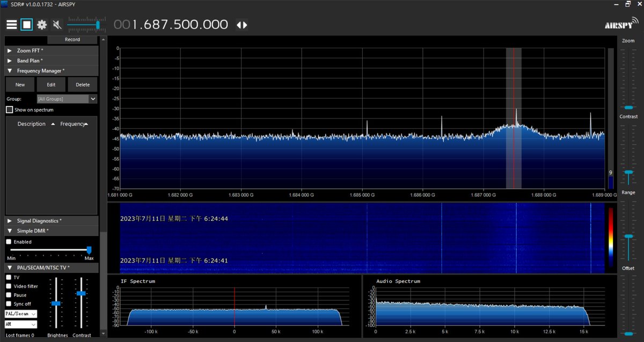Tick the Pause checkbox
Viewport: 644px width, 342px height.
coord(9,295)
